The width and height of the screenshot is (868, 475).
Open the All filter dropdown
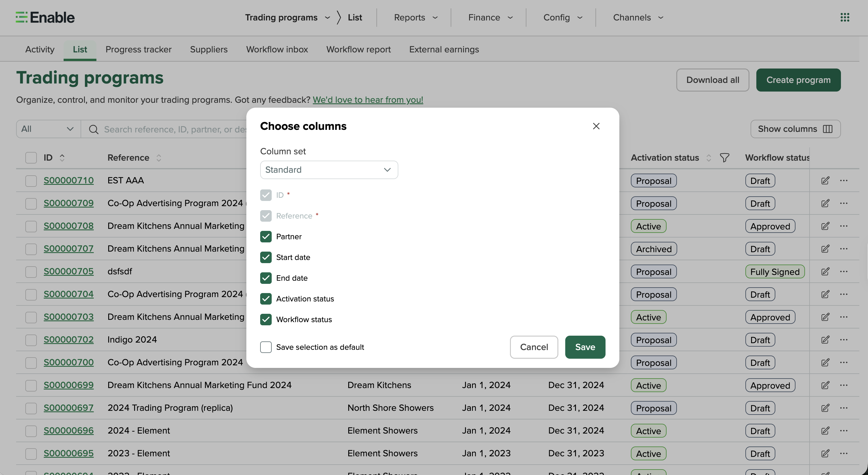[x=48, y=129]
